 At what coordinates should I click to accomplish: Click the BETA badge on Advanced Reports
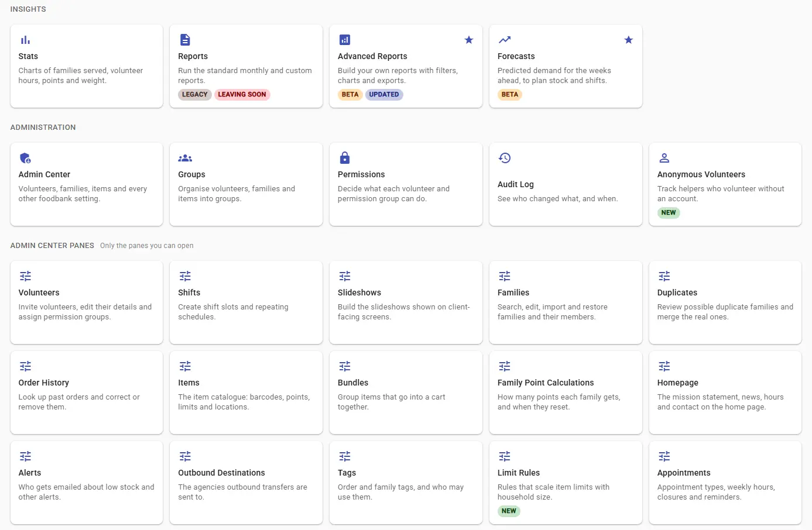pos(350,95)
